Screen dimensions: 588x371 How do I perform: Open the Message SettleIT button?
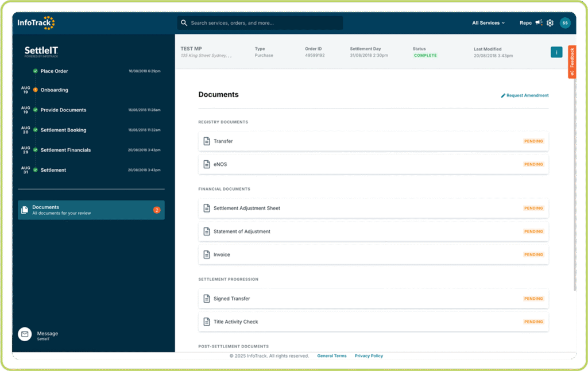pyautogui.click(x=38, y=334)
